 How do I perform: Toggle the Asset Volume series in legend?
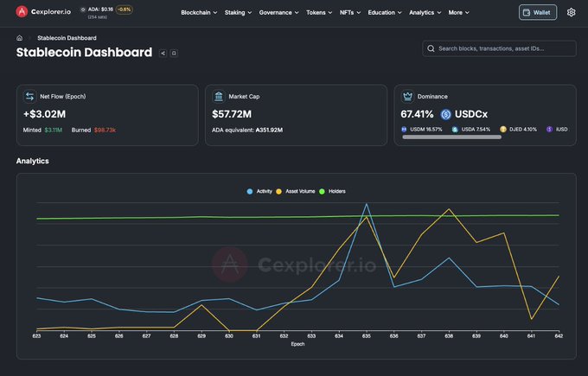[x=296, y=191]
